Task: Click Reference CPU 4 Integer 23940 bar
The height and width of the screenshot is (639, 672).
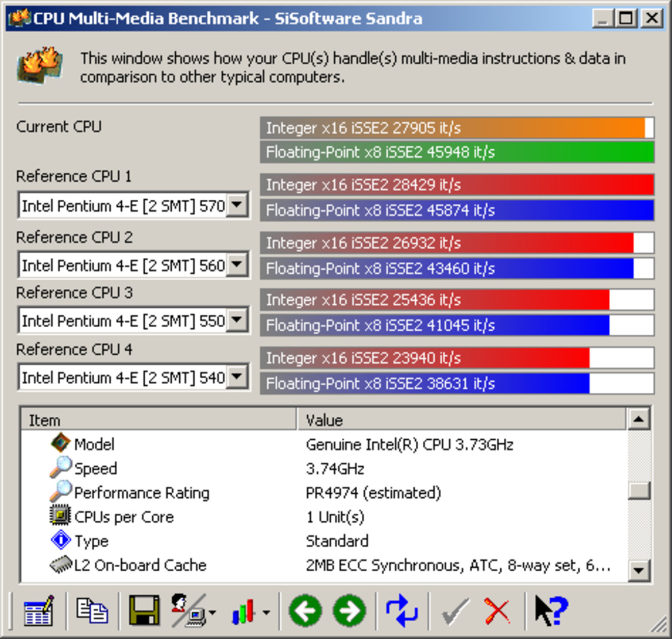Action: coord(457,358)
